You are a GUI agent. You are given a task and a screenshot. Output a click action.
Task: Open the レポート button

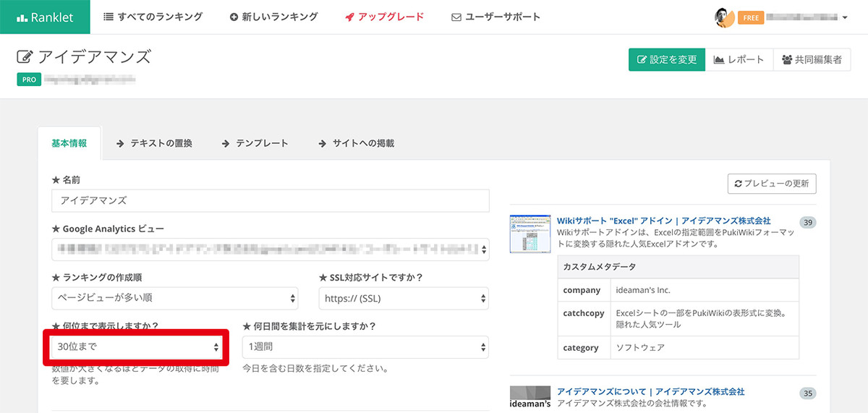pyautogui.click(x=739, y=60)
